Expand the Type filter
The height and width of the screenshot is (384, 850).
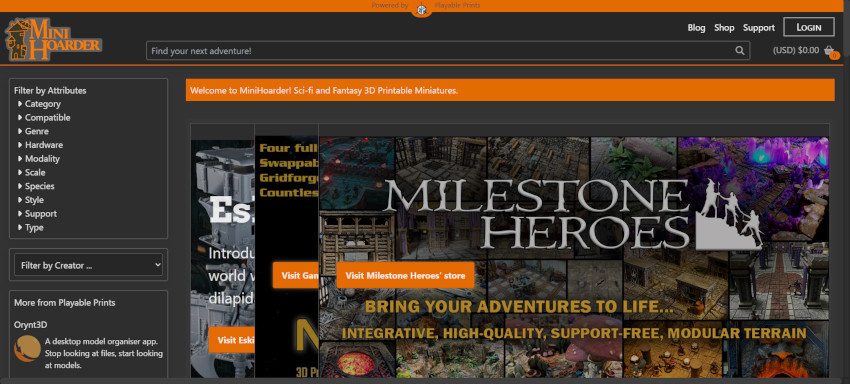point(30,228)
